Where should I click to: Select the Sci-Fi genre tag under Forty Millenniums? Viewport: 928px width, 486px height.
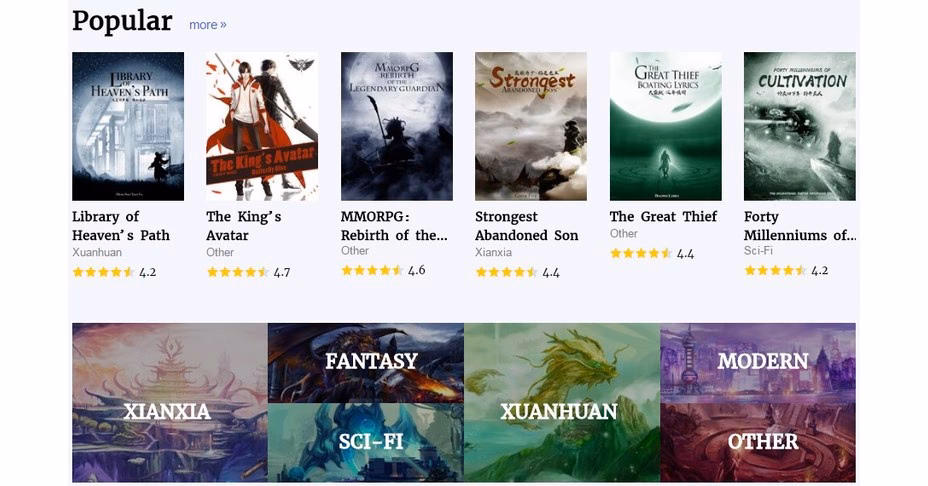758,250
